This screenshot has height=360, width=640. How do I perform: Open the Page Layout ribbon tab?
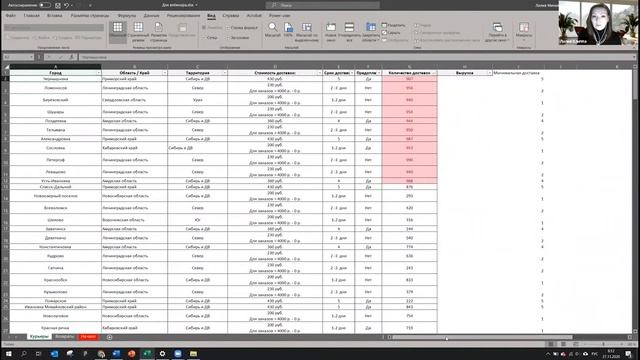[90, 16]
